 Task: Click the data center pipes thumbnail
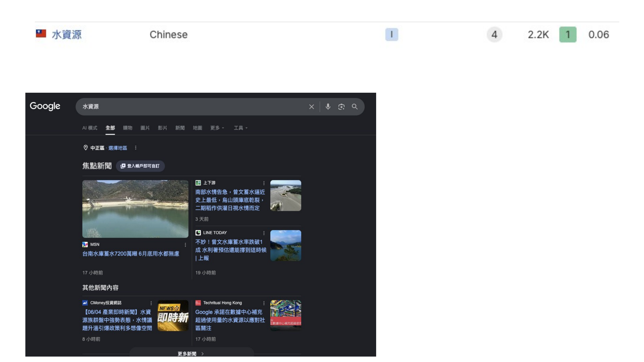(286, 316)
